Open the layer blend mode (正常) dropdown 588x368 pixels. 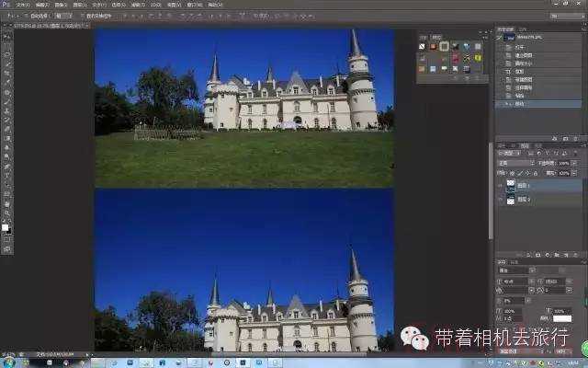coord(516,164)
